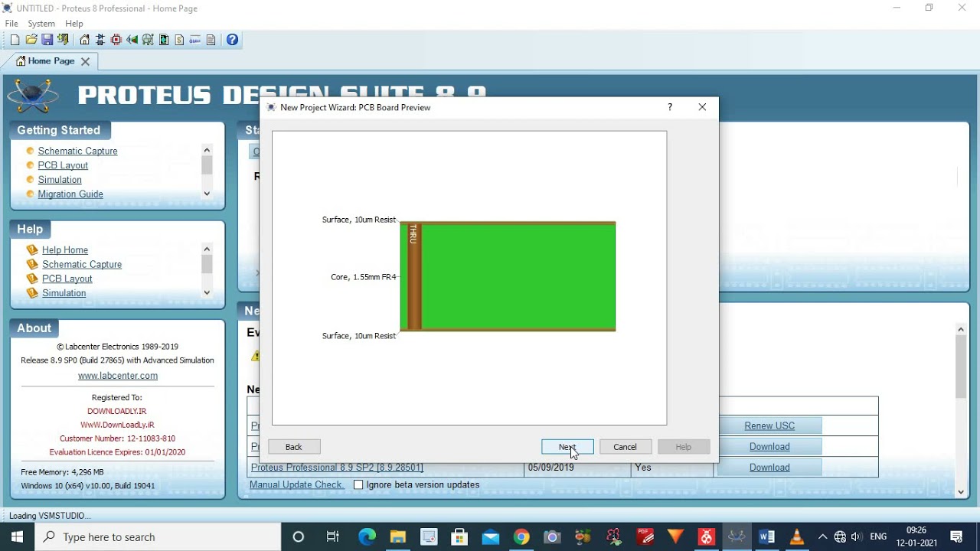Screen dimensions: 980x551
Task: Open the notification center icon
Action: [956, 536]
